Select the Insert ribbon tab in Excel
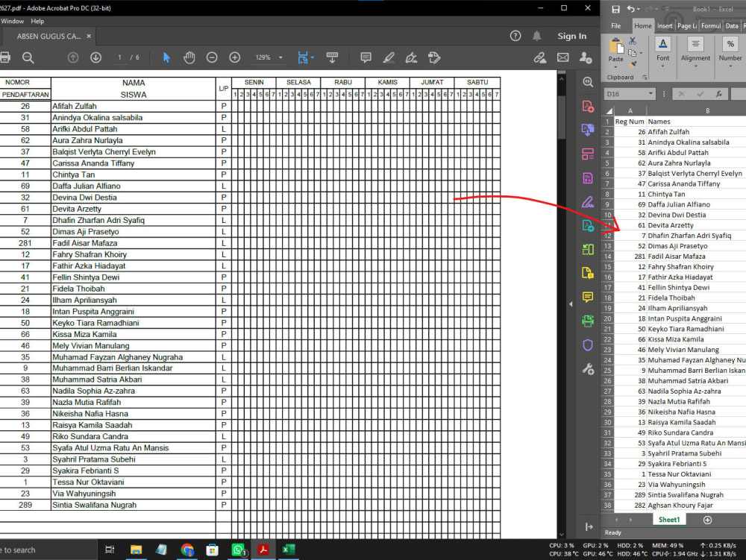Image resolution: width=746 pixels, height=560 pixels. [665, 25]
